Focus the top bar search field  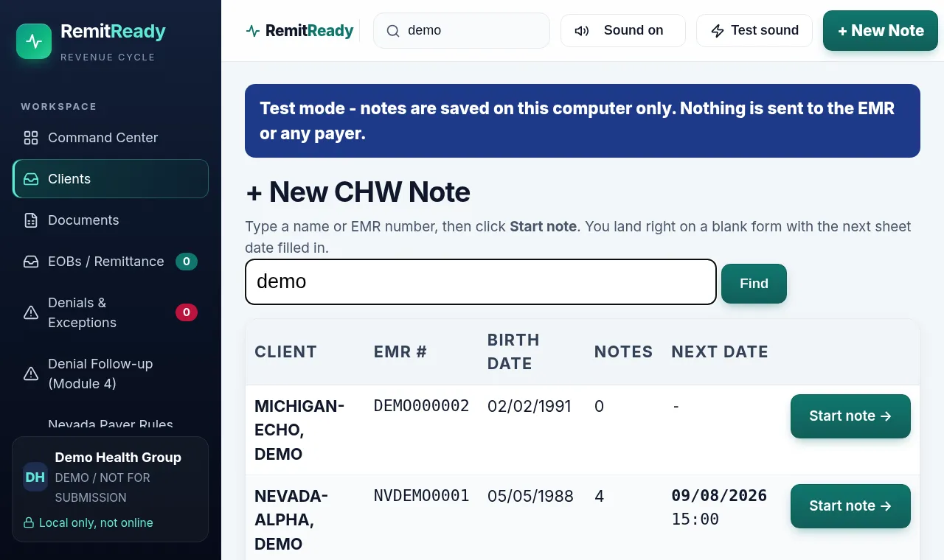(462, 31)
